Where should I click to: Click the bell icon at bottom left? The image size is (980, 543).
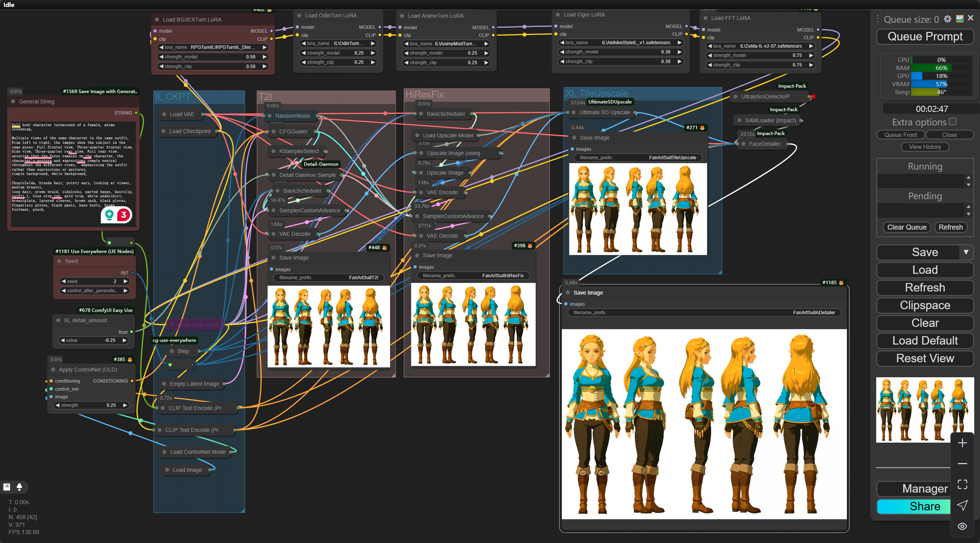click(x=19, y=487)
